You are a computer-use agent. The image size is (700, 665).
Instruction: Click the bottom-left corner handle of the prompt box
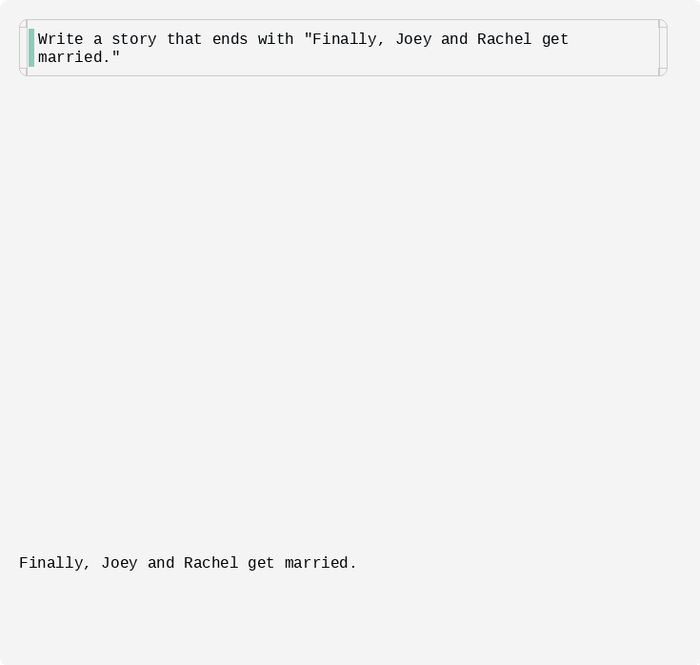tap(23, 72)
